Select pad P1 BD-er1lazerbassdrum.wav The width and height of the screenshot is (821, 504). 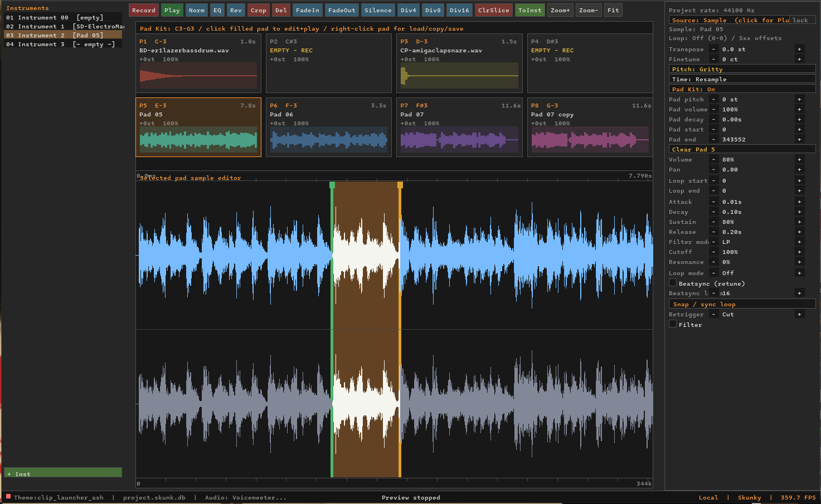click(x=198, y=63)
